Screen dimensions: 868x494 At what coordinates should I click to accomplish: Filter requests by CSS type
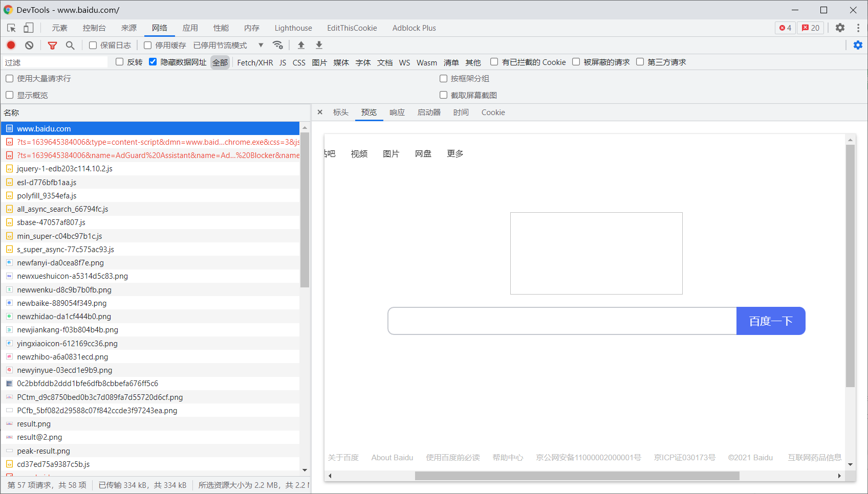pyautogui.click(x=299, y=62)
